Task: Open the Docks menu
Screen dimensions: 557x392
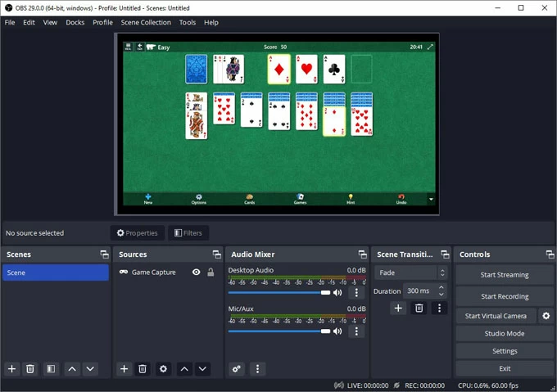Action: (75, 22)
